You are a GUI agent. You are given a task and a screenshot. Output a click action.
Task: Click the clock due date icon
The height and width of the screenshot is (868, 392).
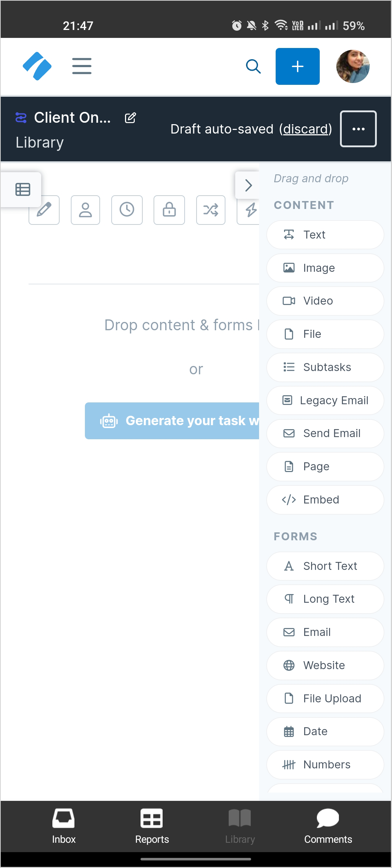point(127,210)
